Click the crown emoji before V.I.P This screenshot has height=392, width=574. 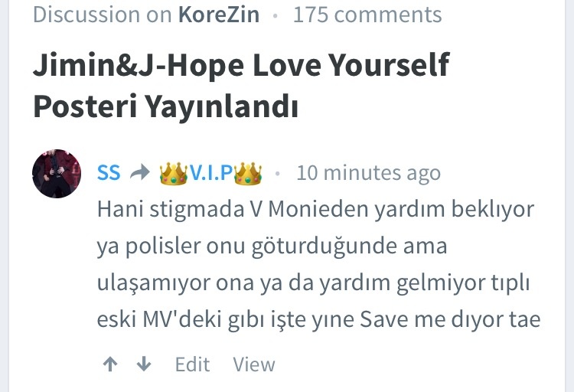pos(174,174)
